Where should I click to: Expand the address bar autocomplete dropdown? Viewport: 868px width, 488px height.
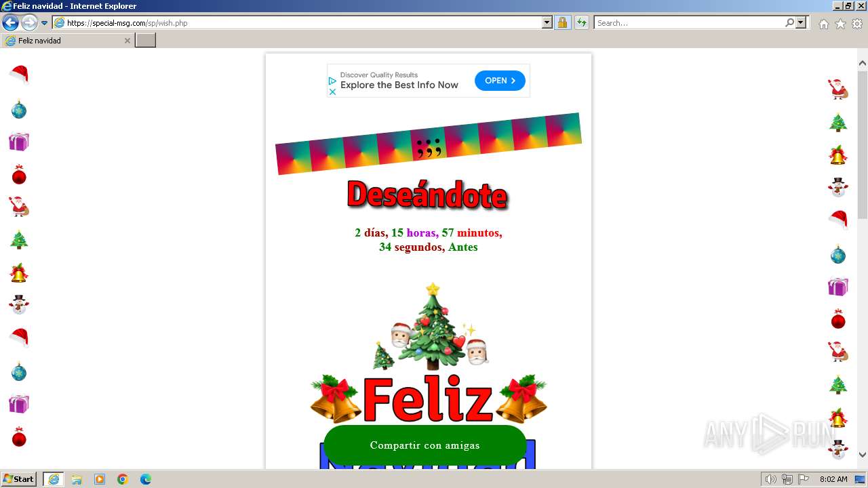pyautogui.click(x=547, y=22)
